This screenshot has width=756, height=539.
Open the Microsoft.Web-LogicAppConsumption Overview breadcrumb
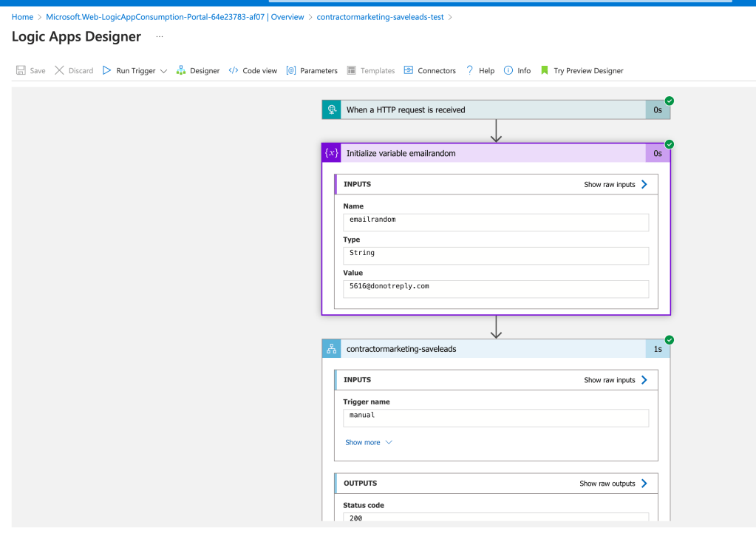coord(175,17)
